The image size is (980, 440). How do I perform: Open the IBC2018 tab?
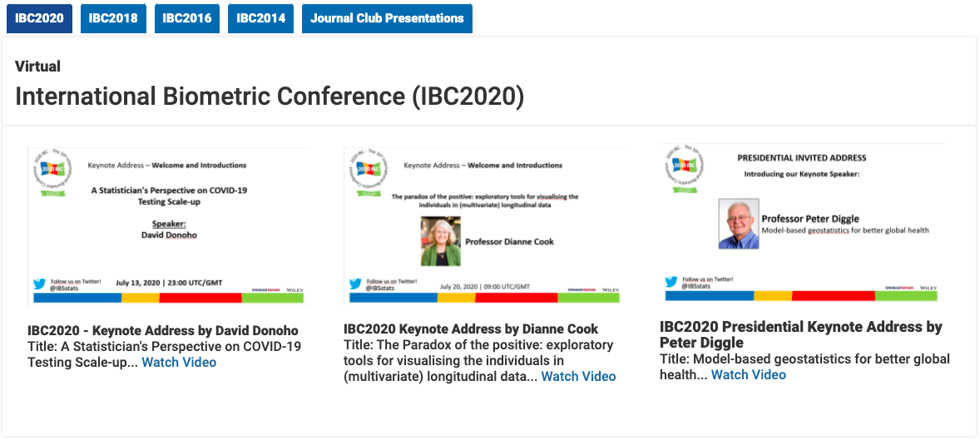click(113, 18)
